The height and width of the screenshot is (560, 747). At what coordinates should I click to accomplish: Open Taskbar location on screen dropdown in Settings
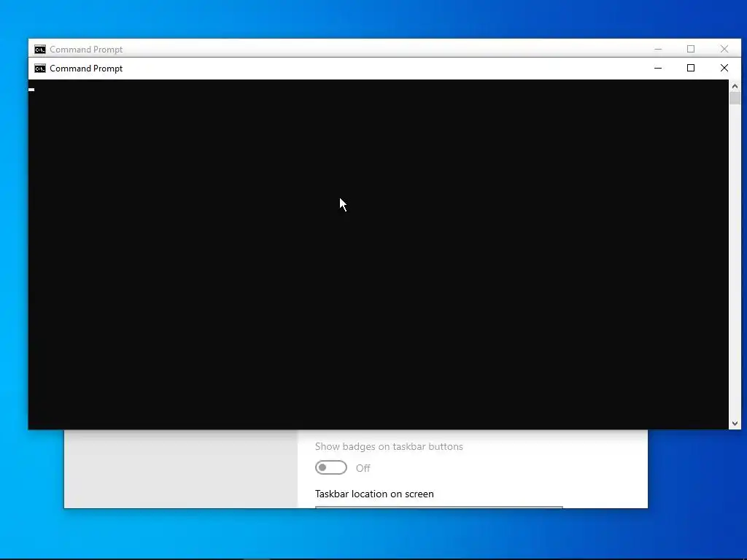(438, 507)
